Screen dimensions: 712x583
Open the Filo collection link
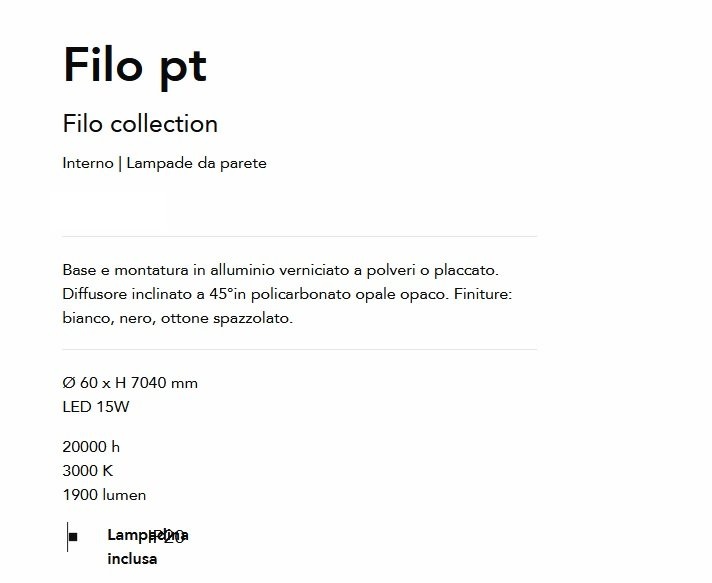tap(140, 124)
